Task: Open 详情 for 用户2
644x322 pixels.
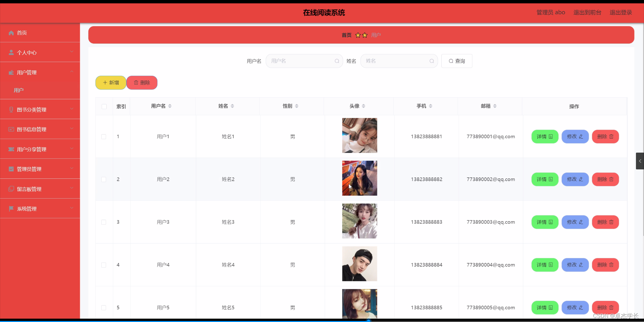Action: [544, 179]
